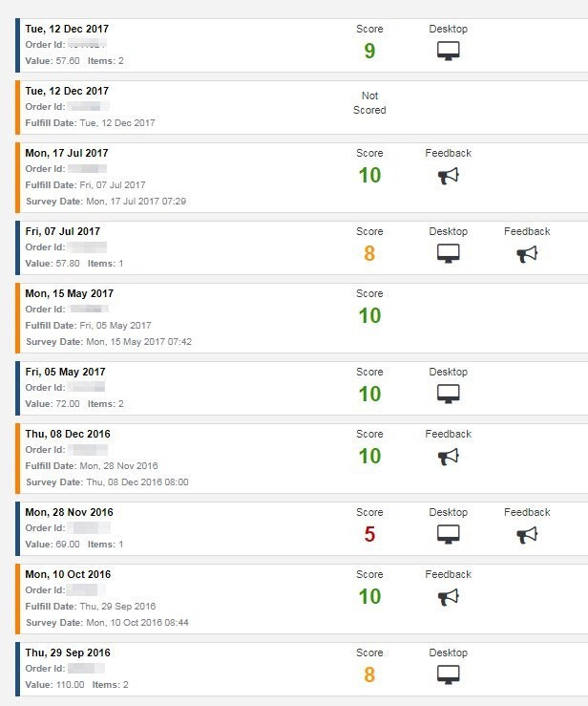Click desktop icon on 29 Sep 2016 order

[x=449, y=674]
